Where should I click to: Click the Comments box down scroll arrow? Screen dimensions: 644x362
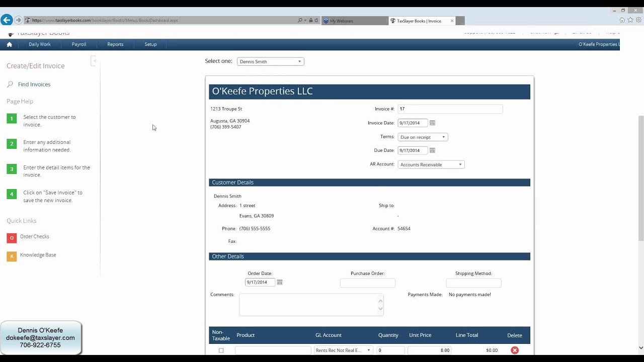click(x=380, y=309)
